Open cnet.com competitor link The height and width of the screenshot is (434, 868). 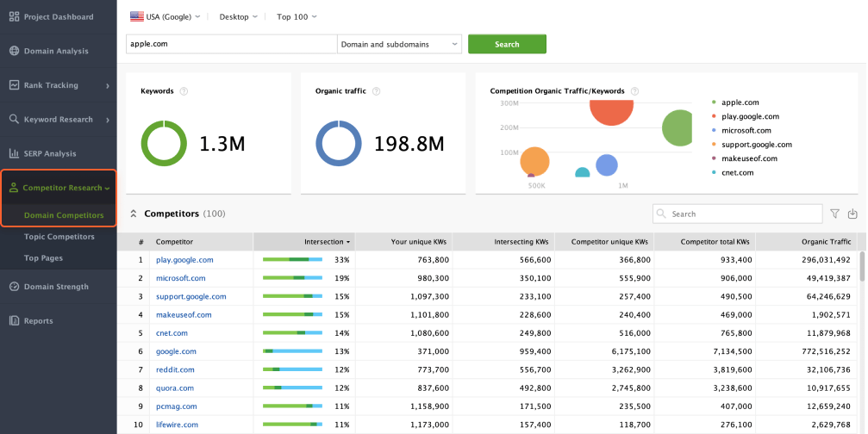172,333
